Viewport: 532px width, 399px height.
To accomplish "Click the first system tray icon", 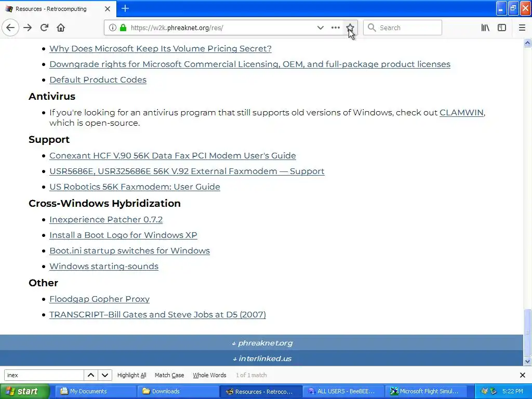I will (484, 391).
